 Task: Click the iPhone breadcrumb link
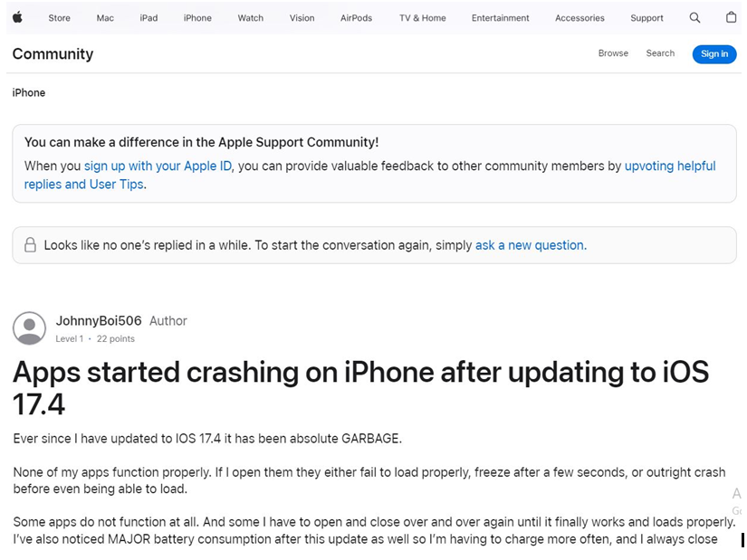[29, 92]
